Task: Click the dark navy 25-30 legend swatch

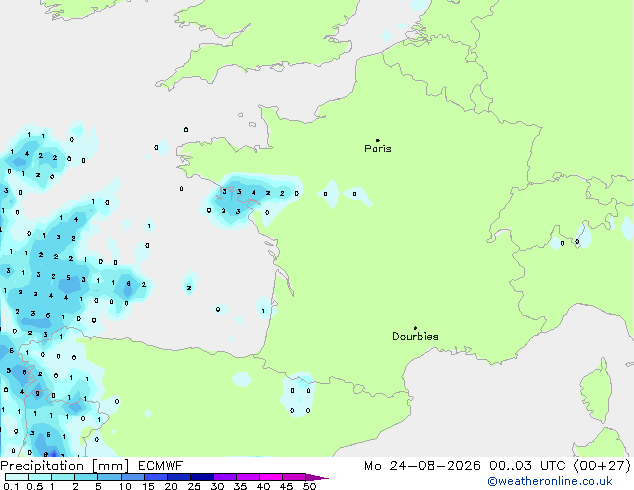Action: coord(202,477)
